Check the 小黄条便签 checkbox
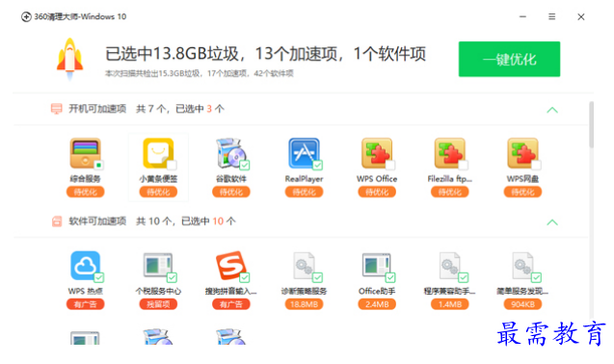 172,166
